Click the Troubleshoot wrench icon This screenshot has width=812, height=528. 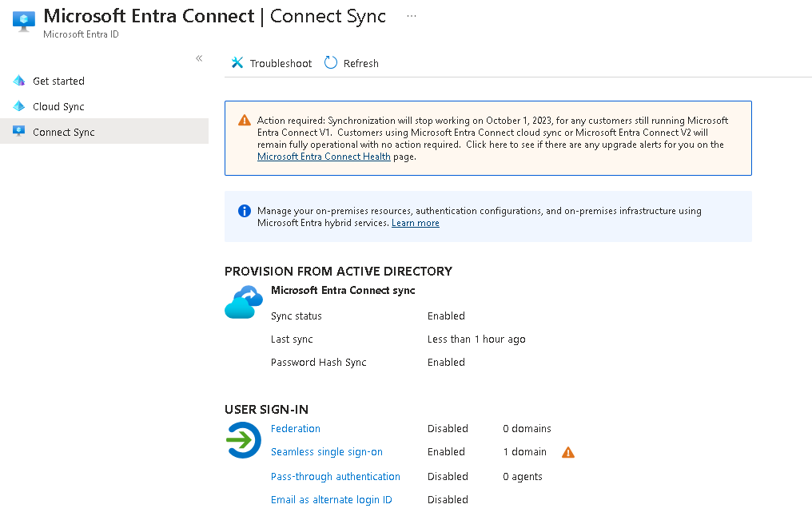coord(237,62)
